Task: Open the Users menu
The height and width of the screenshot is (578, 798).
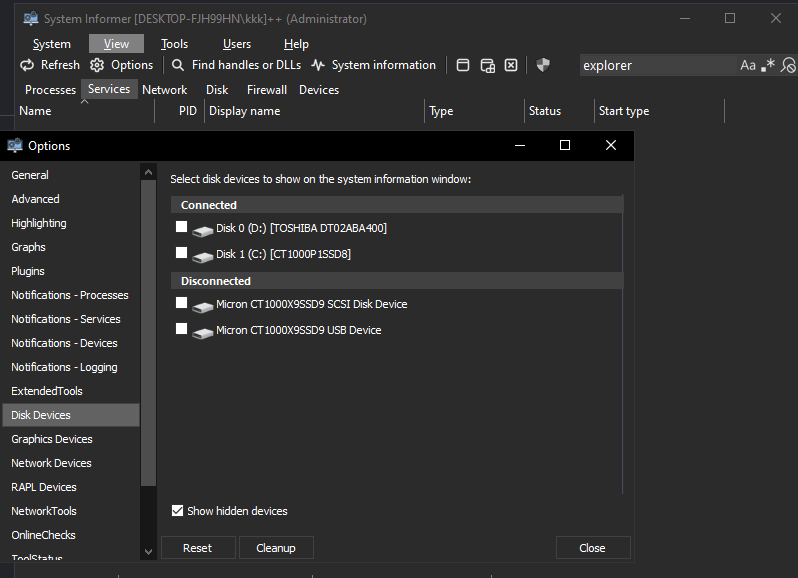Action: [x=237, y=44]
